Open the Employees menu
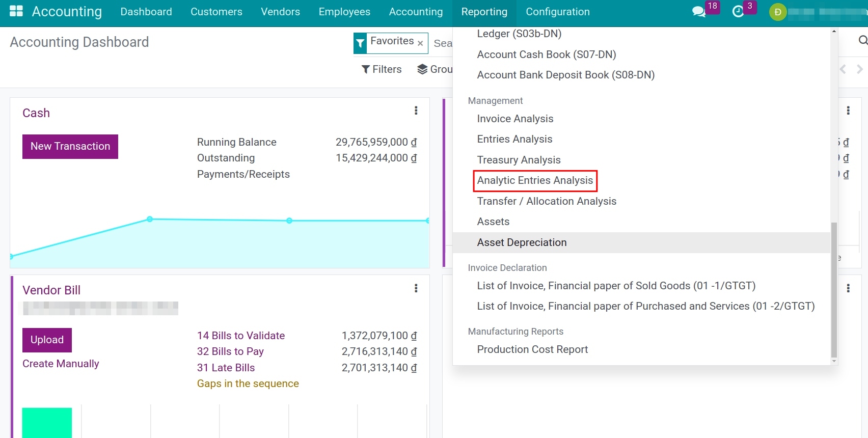This screenshot has width=868, height=438. pos(344,12)
